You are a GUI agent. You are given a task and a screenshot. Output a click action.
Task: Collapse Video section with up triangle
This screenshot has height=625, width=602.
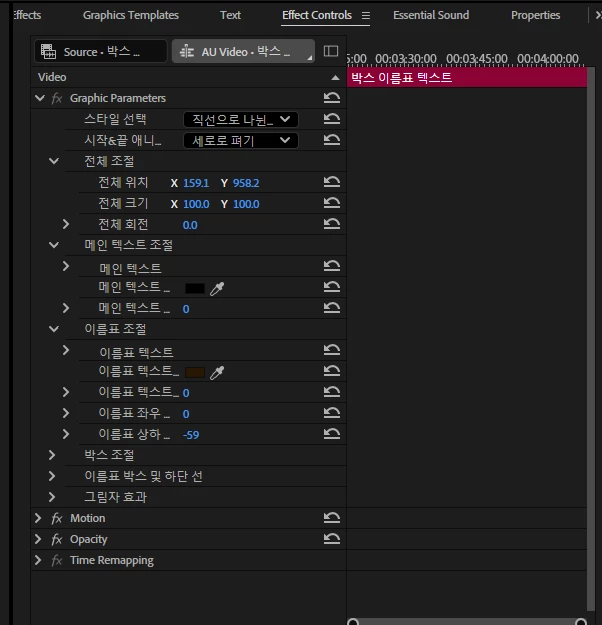pyautogui.click(x=335, y=78)
